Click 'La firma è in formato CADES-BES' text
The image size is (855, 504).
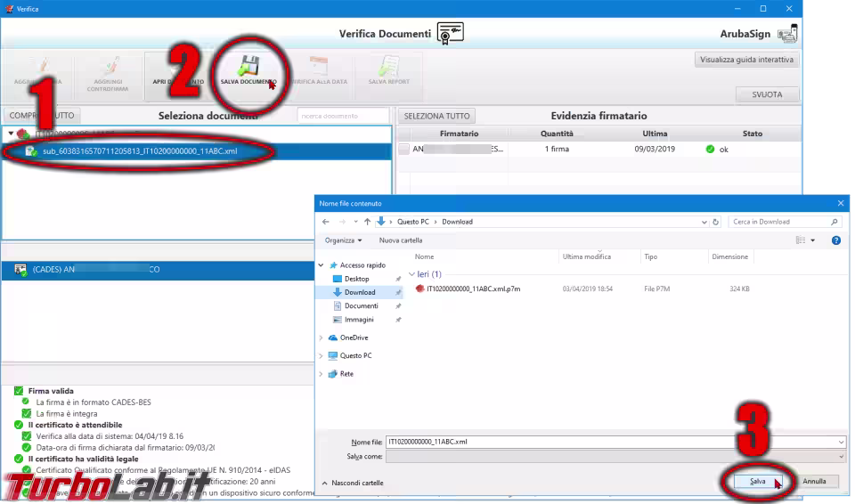94,402
